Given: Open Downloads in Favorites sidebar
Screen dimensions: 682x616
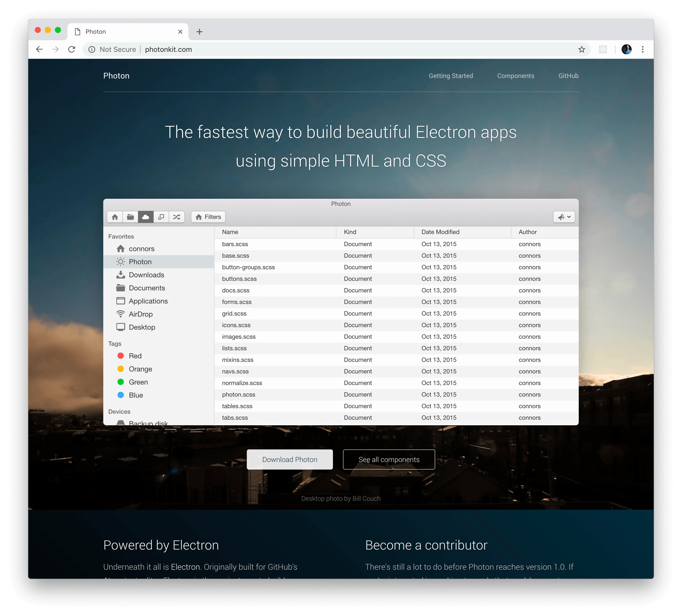Looking at the screenshot, I should click(146, 275).
